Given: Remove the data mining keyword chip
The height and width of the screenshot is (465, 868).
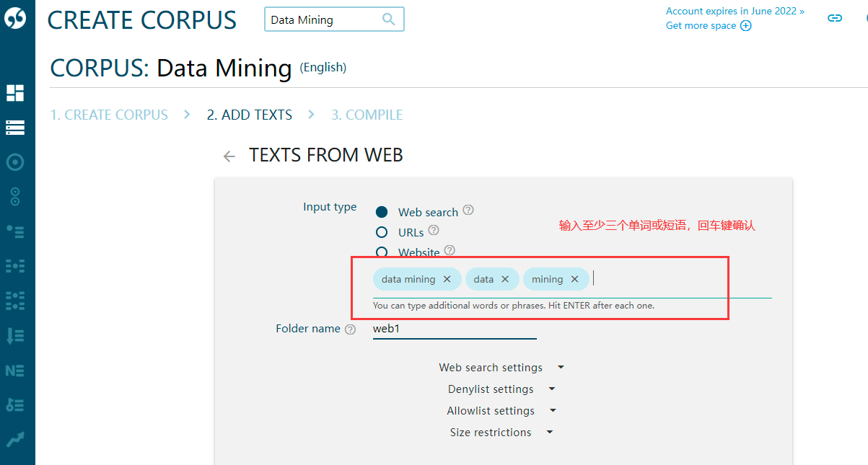Looking at the screenshot, I should [447, 279].
